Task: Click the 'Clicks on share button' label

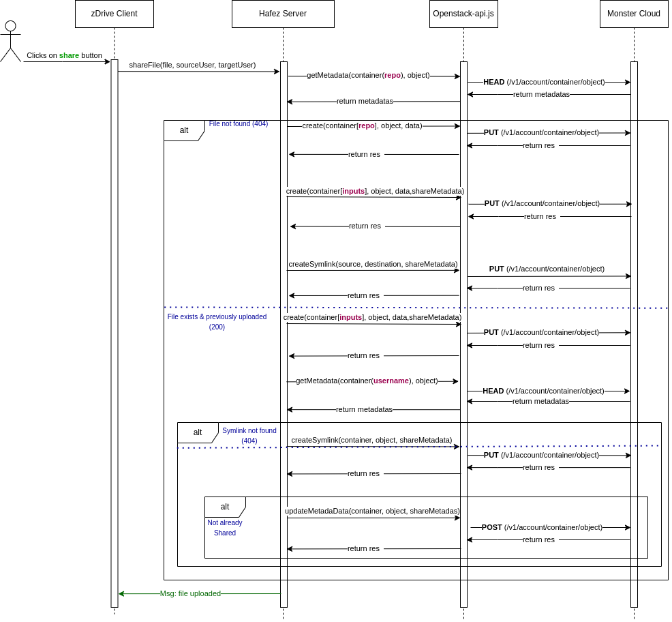Action: pyautogui.click(x=64, y=55)
